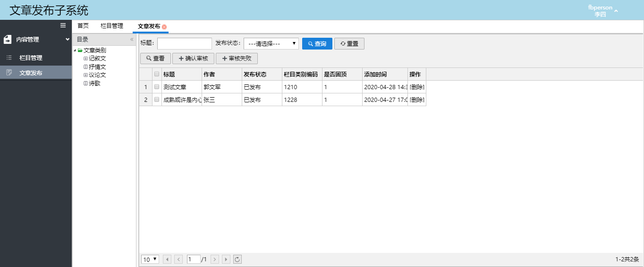Sort by the 栏目类别编码 column header
The height and width of the screenshot is (267, 644).
[x=302, y=74]
